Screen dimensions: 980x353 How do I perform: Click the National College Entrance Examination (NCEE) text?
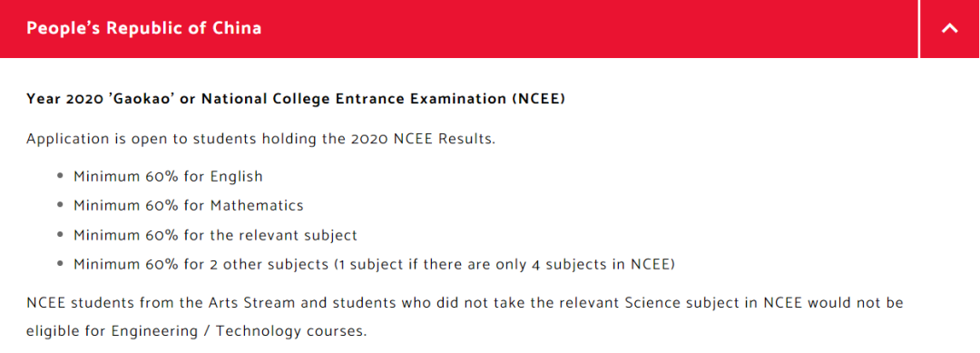(383, 99)
